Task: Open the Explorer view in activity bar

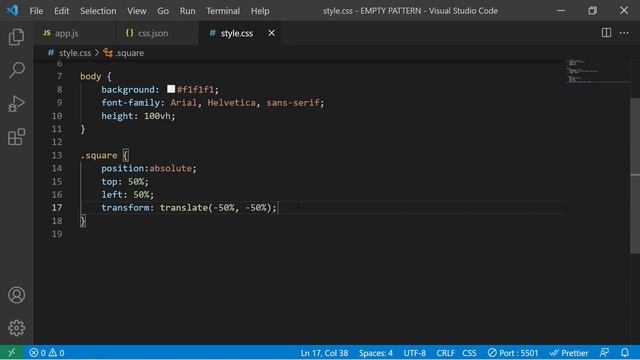Action: (16, 37)
